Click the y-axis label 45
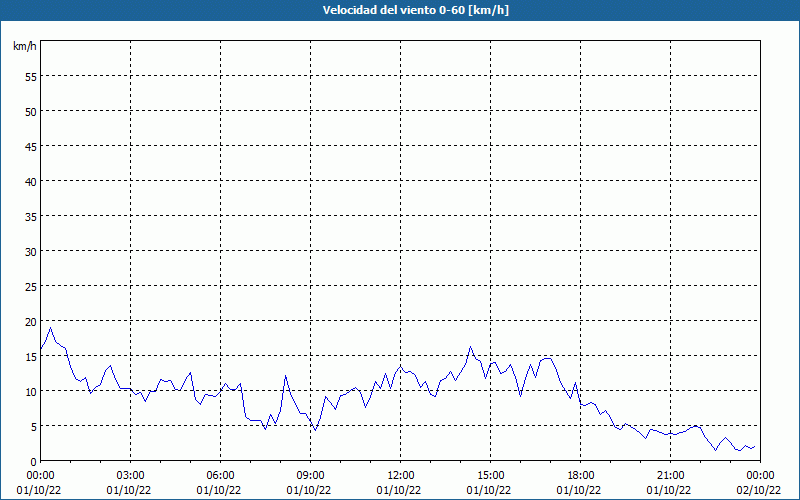This screenshot has width=800, height=500. point(31,146)
